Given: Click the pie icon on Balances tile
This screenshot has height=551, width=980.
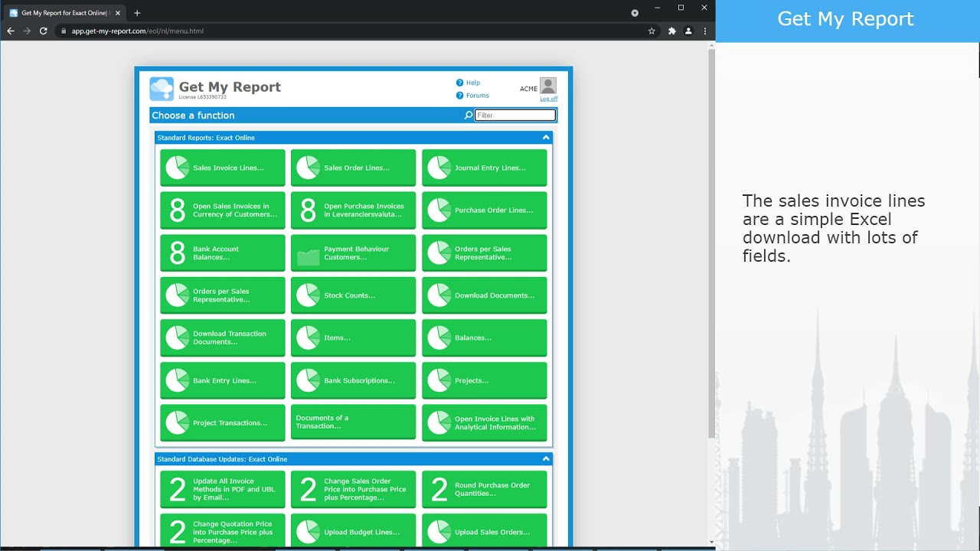Looking at the screenshot, I should coord(439,337).
